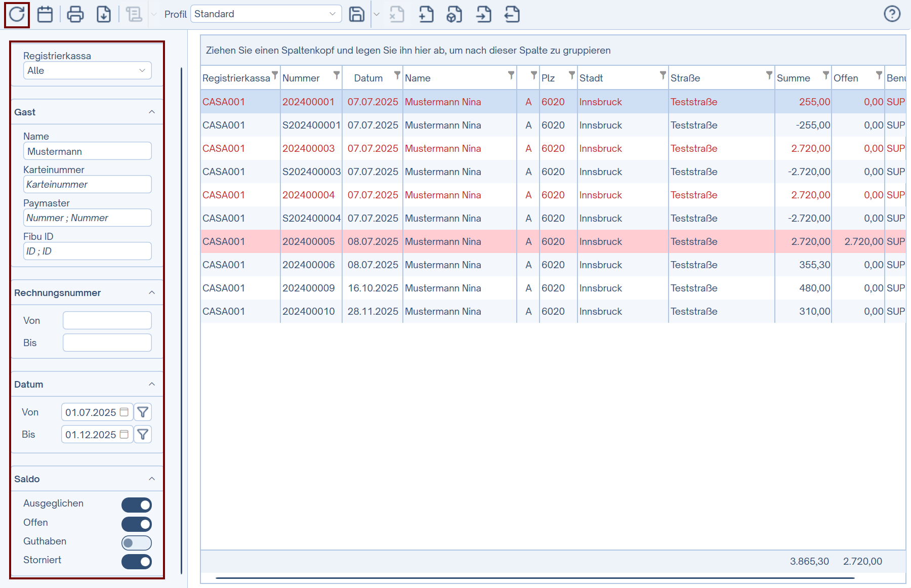Click the Karteinummer input field
The width and height of the screenshot is (911, 588).
click(x=87, y=184)
